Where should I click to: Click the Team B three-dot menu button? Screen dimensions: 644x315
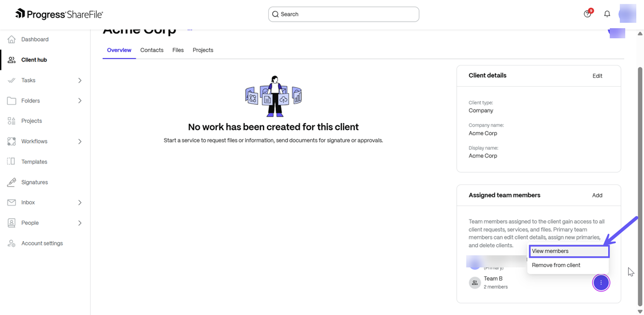[x=601, y=283]
